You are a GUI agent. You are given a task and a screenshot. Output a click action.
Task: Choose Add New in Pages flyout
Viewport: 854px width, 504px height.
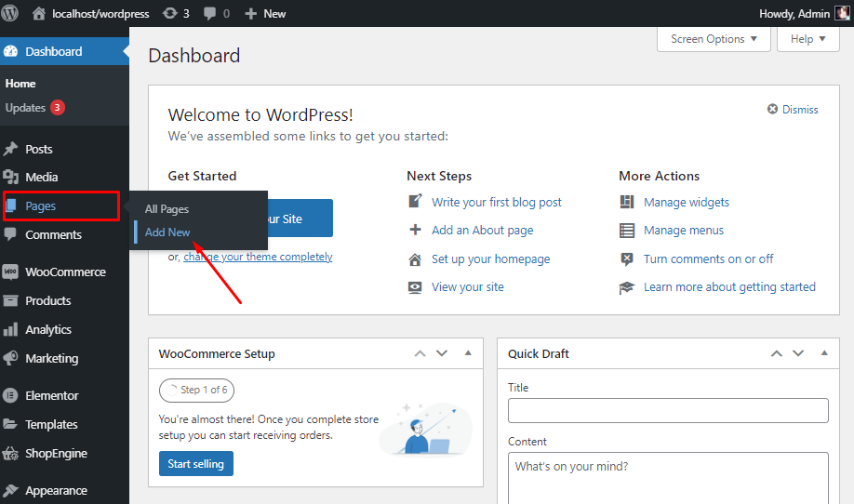tap(167, 232)
